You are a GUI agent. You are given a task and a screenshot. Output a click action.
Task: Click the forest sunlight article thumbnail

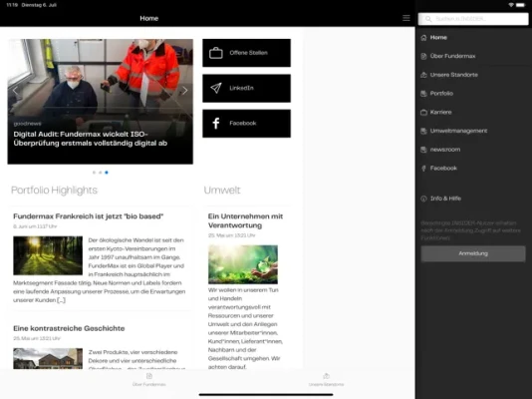(48, 255)
